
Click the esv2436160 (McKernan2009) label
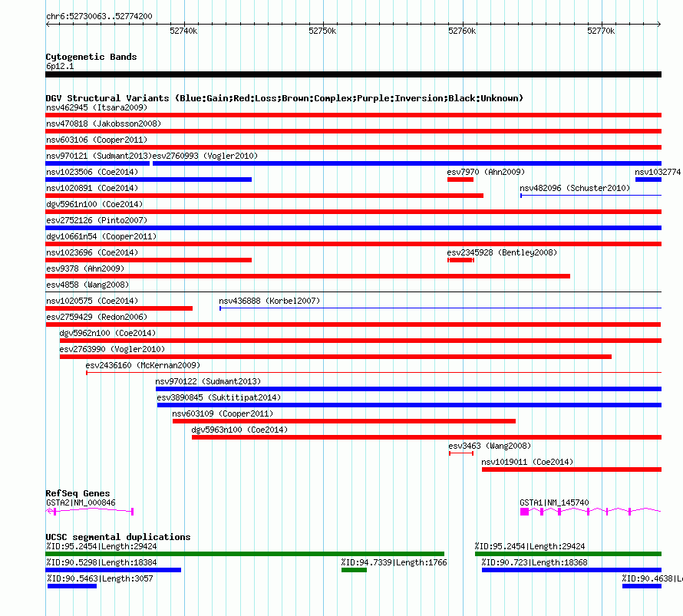click(x=143, y=365)
